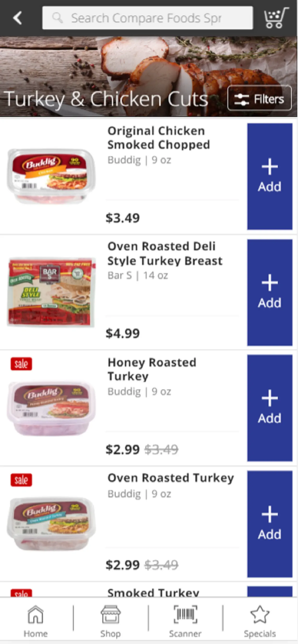Tap the back arrow icon
The width and height of the screenshot is (298, 644).
coord(17,18)
